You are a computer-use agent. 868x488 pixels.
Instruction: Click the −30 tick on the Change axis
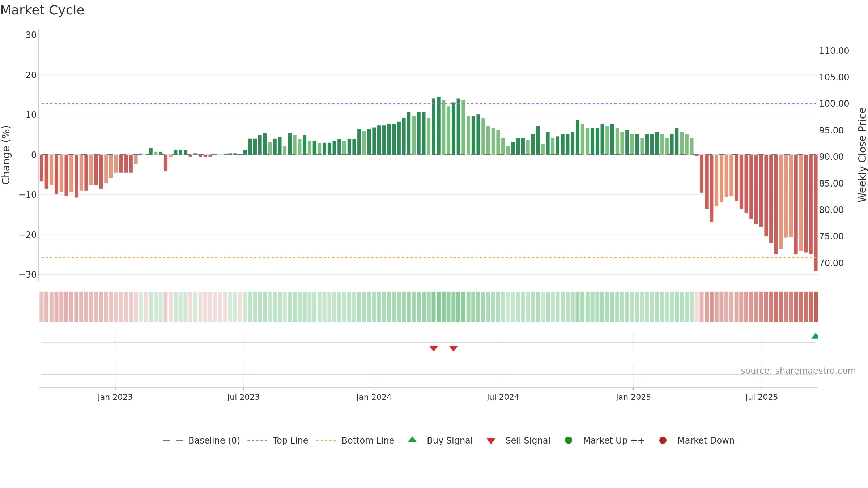point(28,274)
